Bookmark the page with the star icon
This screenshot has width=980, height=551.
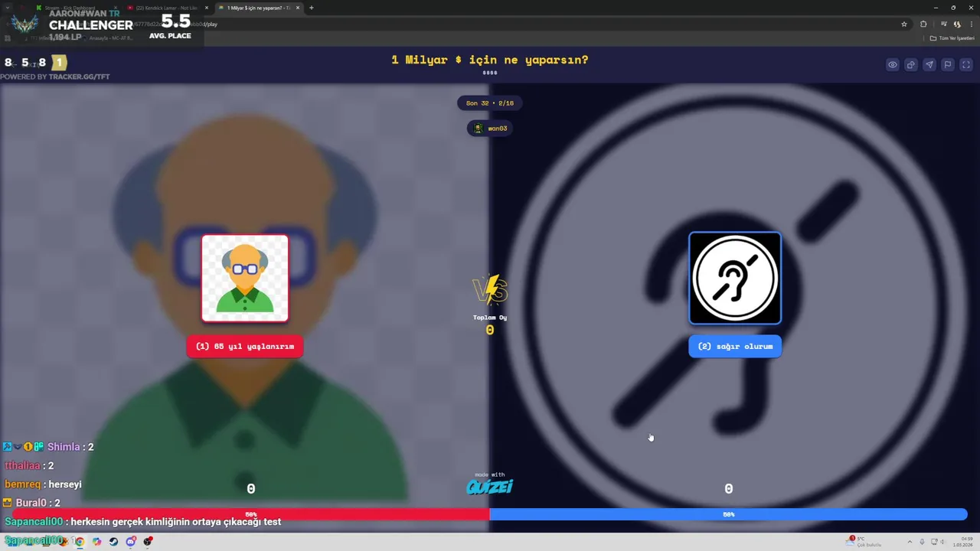[904, 24]
